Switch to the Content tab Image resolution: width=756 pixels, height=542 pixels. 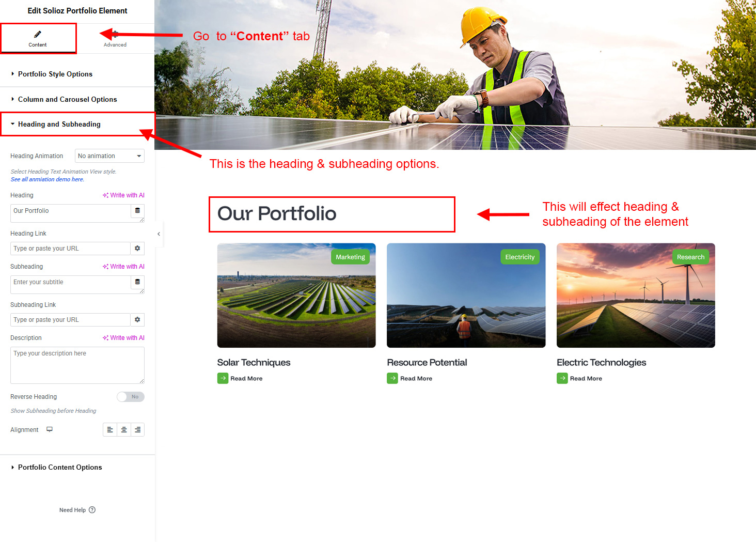(x=38, y=39)
